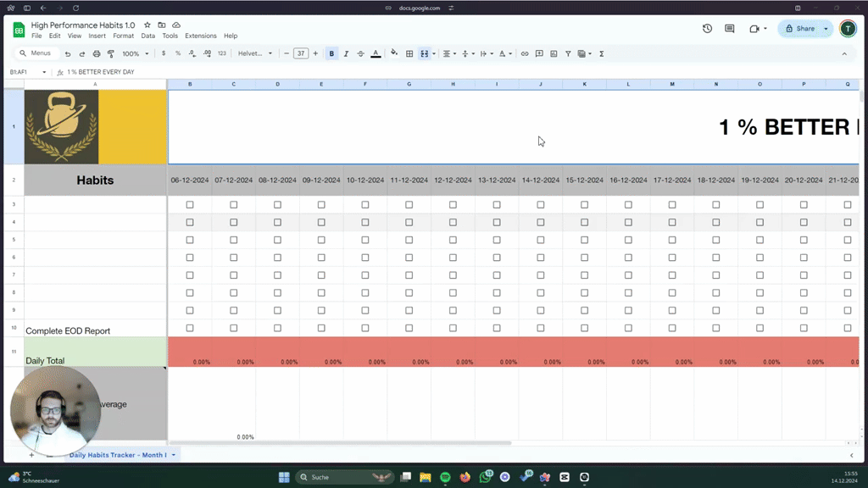Screen dimensions: 868x488
Task: Click the undo icon in toolbar
Action: [x=68, y=53]
